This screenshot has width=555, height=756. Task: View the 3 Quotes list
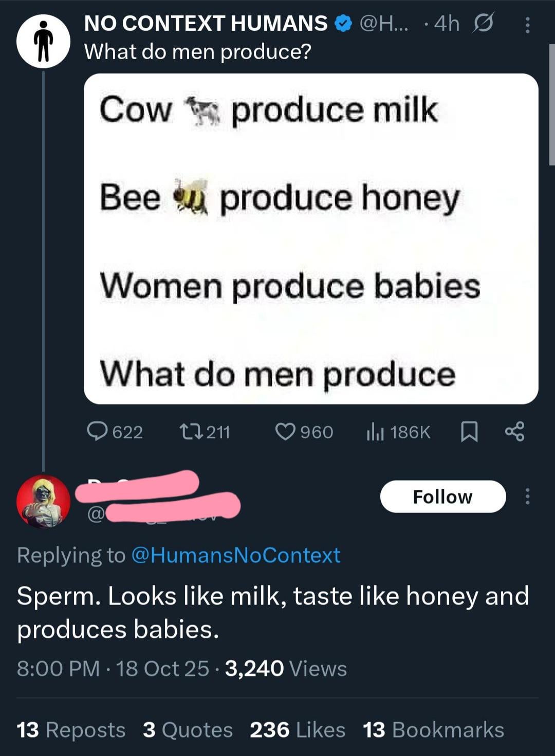tap(188, 730)
